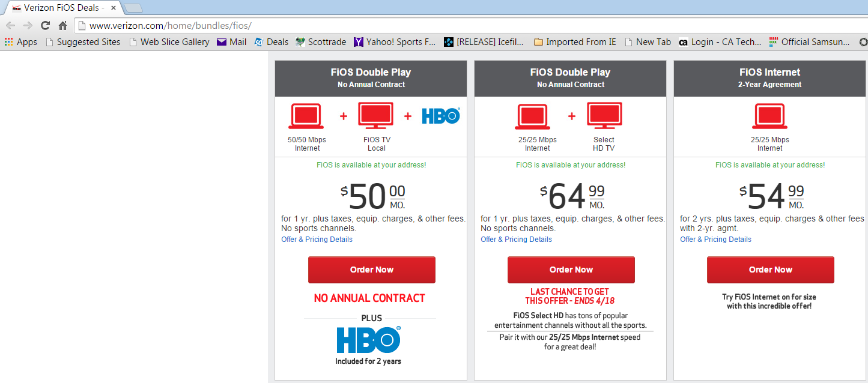Image resolution: width=868 pixels, height=383 pixels.
Task: Open the Apps bookmark grid icon
Action: coord(8,42)
